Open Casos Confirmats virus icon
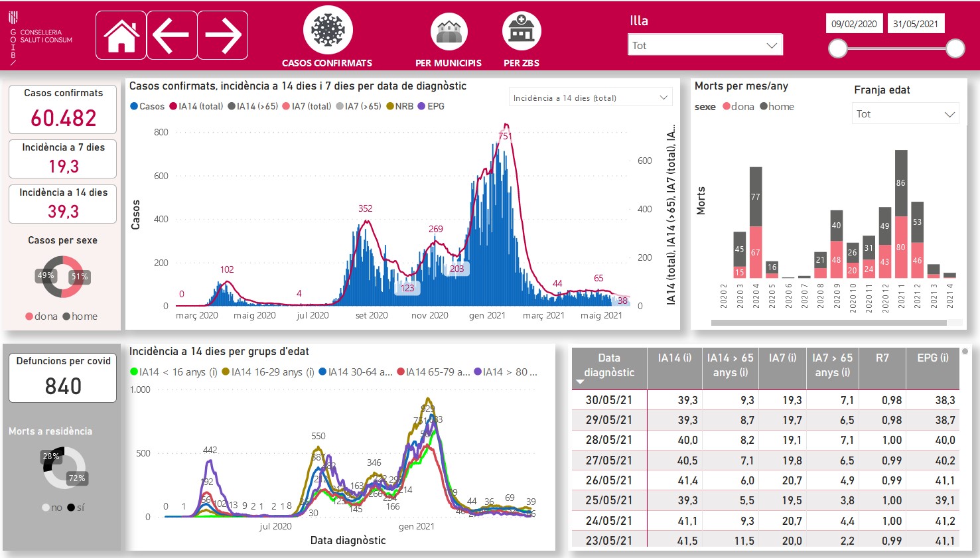The height and width of the screenshot is (558, 980). point(328,31)
